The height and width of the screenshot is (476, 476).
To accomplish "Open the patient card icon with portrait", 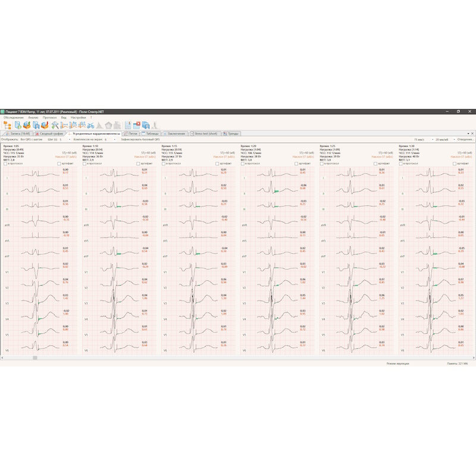I will click(128, 125).
